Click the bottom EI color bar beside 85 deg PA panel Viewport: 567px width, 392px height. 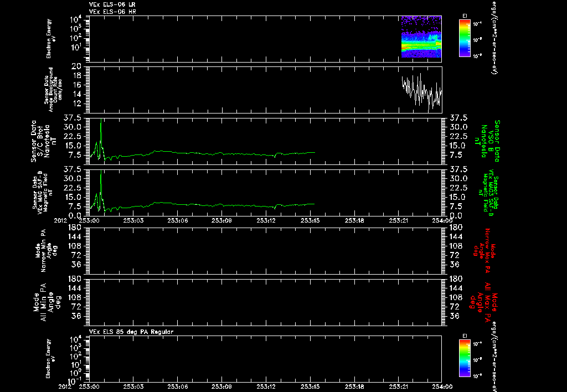click(465, 358)
